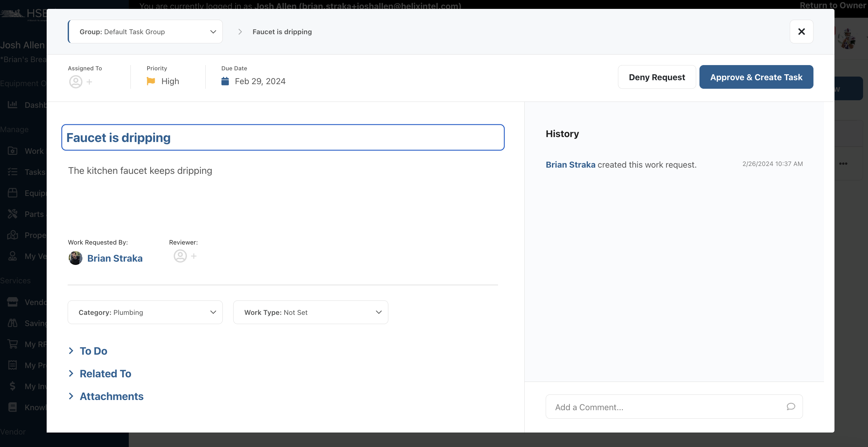The image size is (868, 447).
Task: Click the plus icon beside Reviewer
Action: coord(194,256)
